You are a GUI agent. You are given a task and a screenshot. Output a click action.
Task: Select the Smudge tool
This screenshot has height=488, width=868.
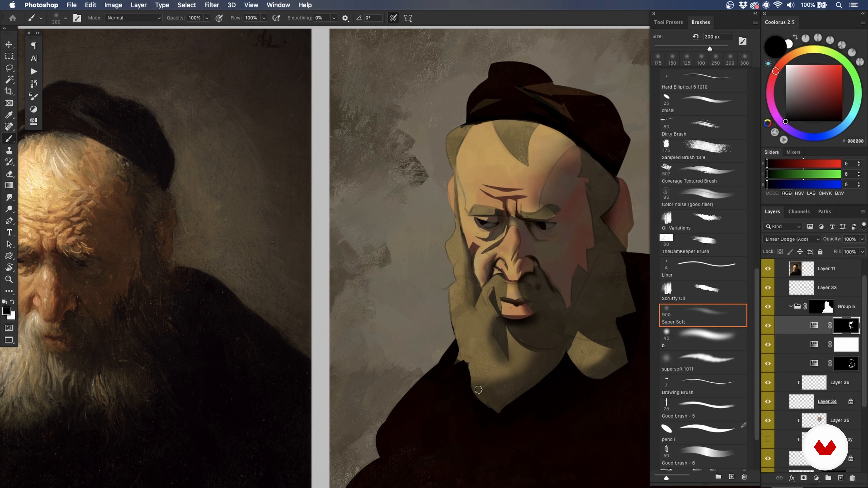coord(9,197)
